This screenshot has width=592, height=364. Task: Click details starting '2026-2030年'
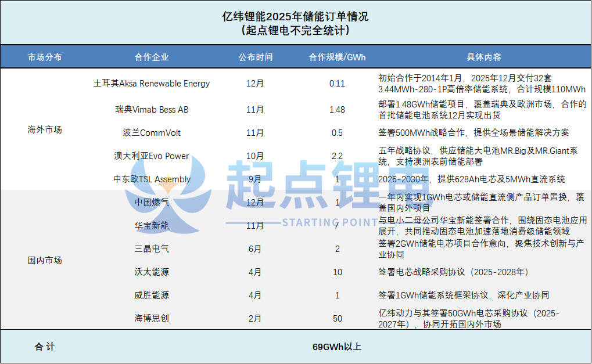(x=472, y=179)
